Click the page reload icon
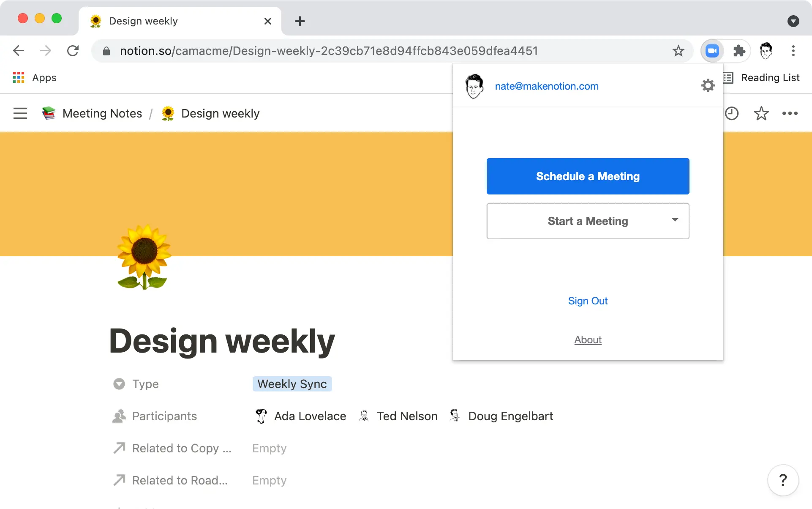This screenshot has width=812, height=509. [73, 50]
